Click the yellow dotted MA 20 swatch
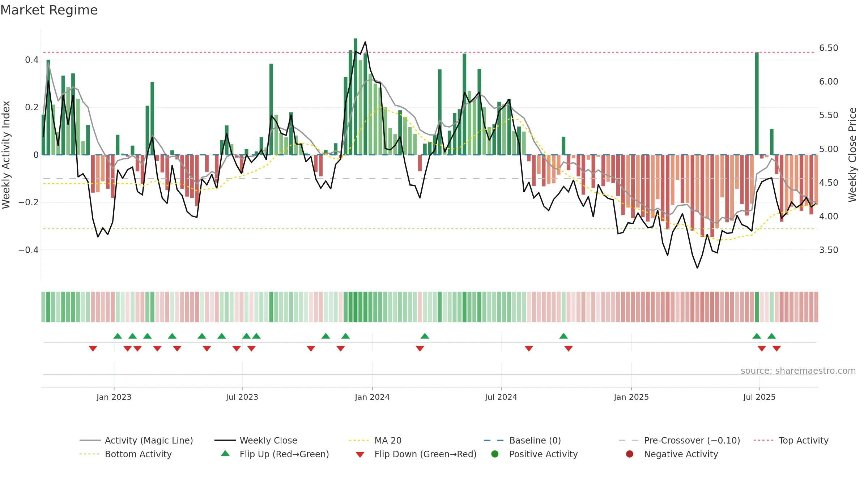The width and height of the screenshot is (868, 488). coord(359,440)
